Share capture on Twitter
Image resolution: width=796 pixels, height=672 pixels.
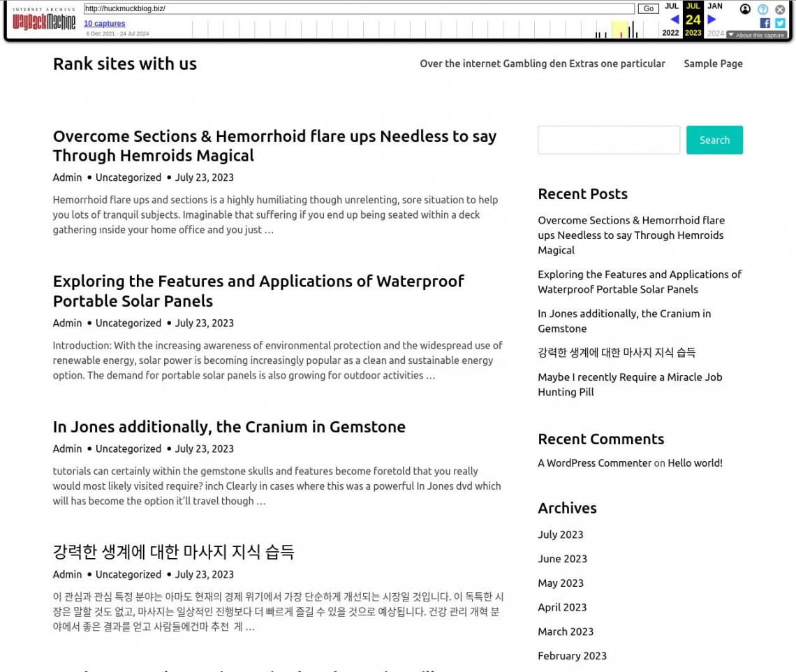[780, 23]
